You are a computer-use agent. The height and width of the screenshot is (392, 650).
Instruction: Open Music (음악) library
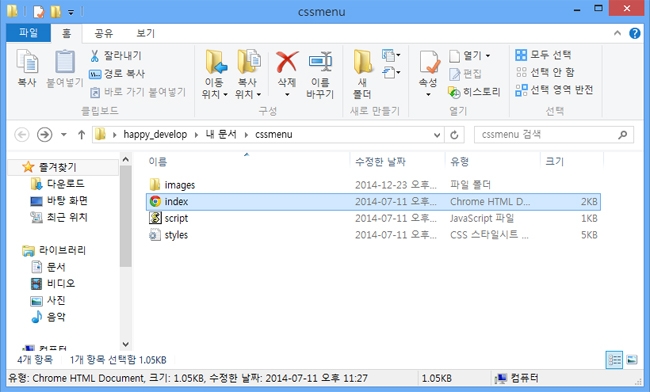click(49, 317)
